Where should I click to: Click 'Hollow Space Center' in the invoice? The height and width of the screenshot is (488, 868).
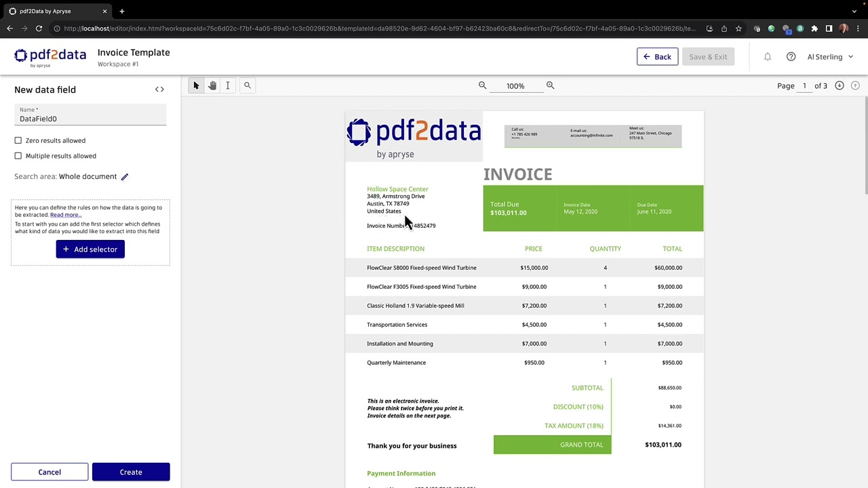[x=397, y=189]
